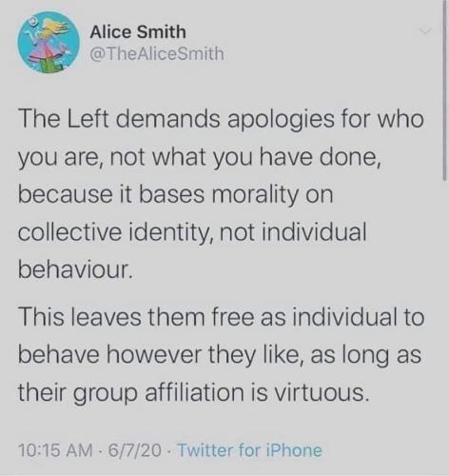Tap the line 'because it bases morality on'
This screenshot has width=449, height=476.
[176, 195]
